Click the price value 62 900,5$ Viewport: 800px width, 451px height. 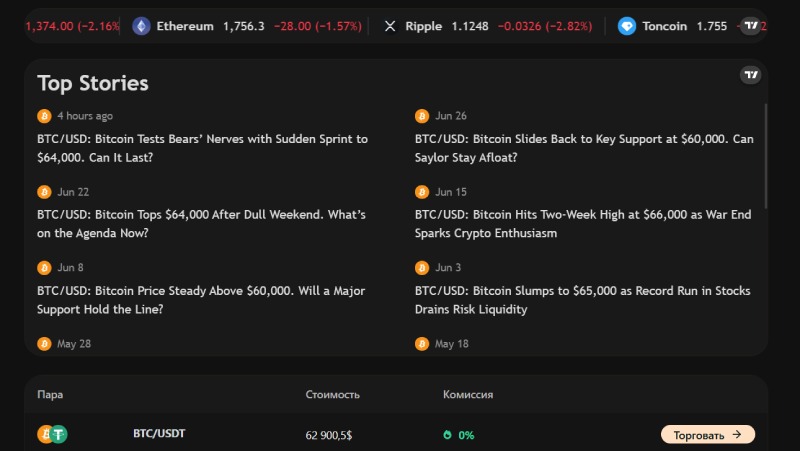[329, 435]
